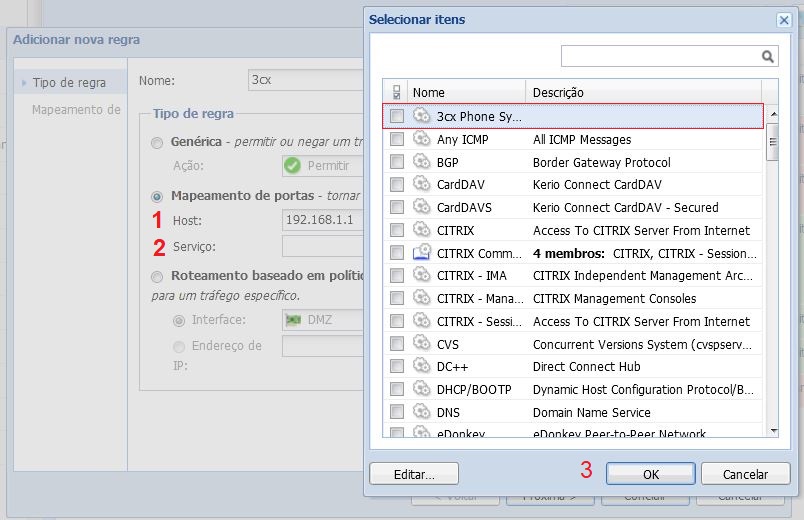Click the BGP service icon

[x=421, y=162]
